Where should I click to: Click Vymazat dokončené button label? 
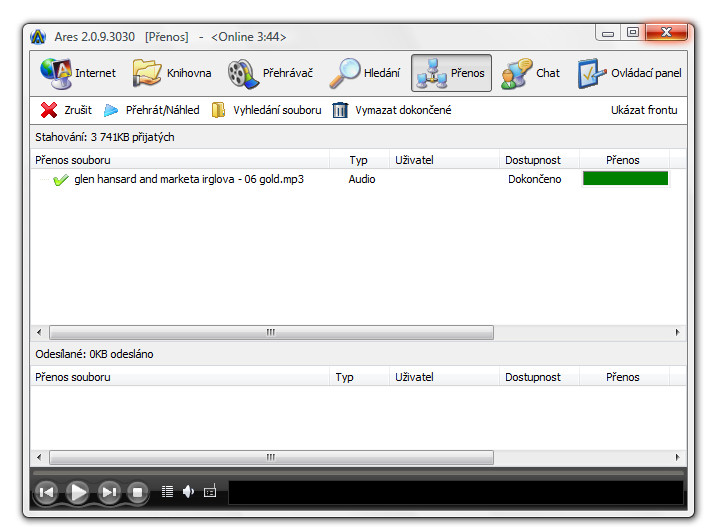coord(403,110)
